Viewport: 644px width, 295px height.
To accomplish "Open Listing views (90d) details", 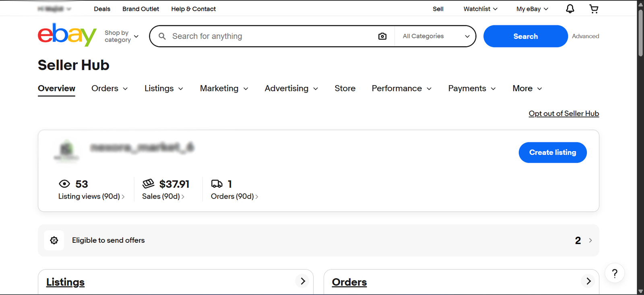I will tap(91, 196).
